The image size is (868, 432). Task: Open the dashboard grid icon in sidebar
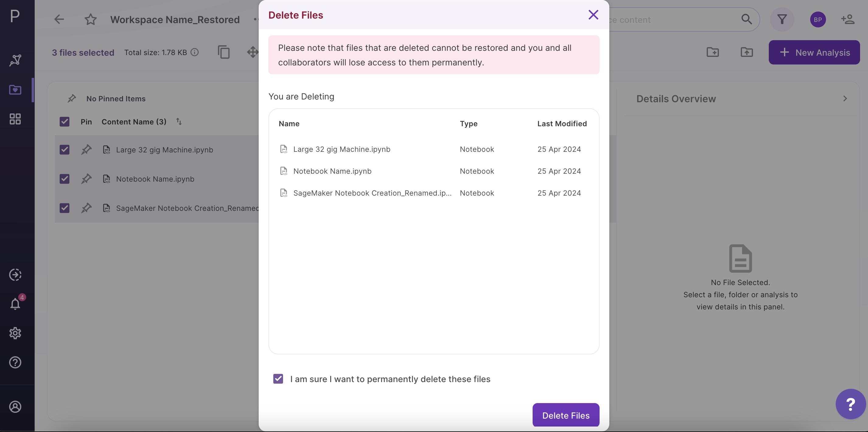click(x=15, y=119)
